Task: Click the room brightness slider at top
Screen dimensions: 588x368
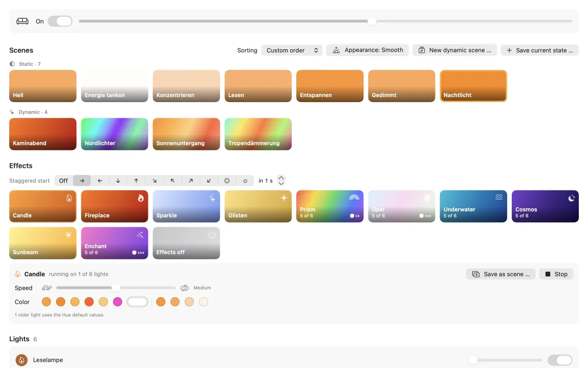Action: point(325,21)
